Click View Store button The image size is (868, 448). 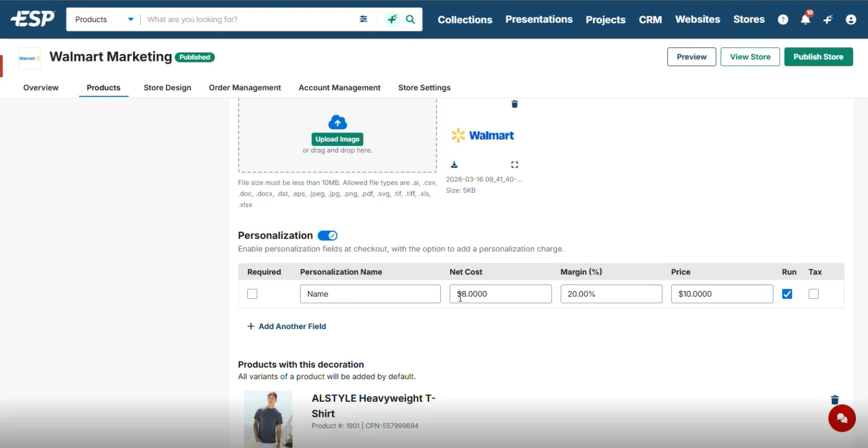pyautogui.click(x=750, y=57)
